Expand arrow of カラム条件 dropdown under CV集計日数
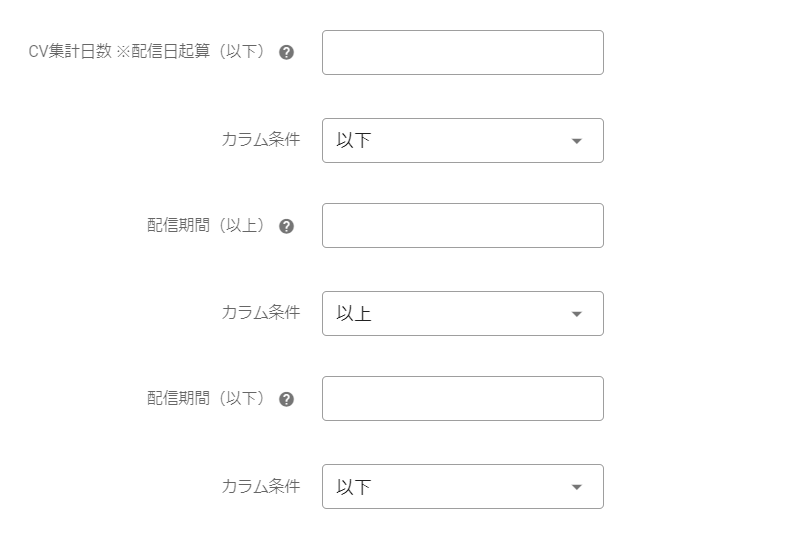The height and width of the screenshot is (542, 786). point(576,141)
